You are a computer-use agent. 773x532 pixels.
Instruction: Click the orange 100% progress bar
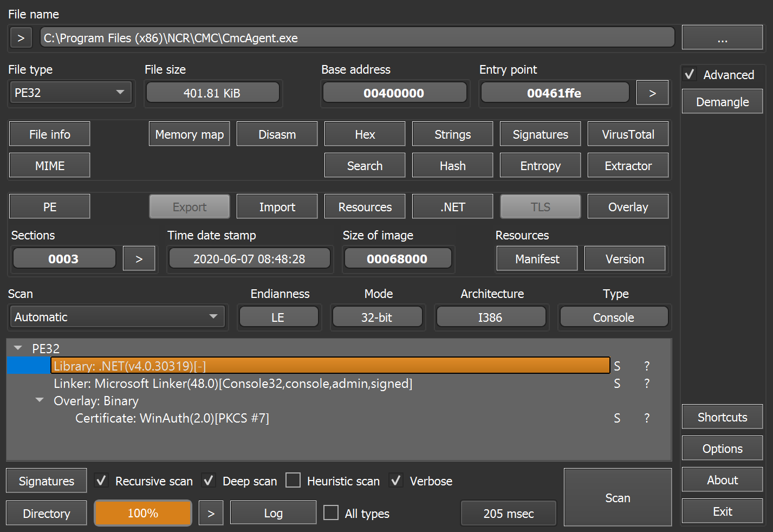(x=143, y=514)
